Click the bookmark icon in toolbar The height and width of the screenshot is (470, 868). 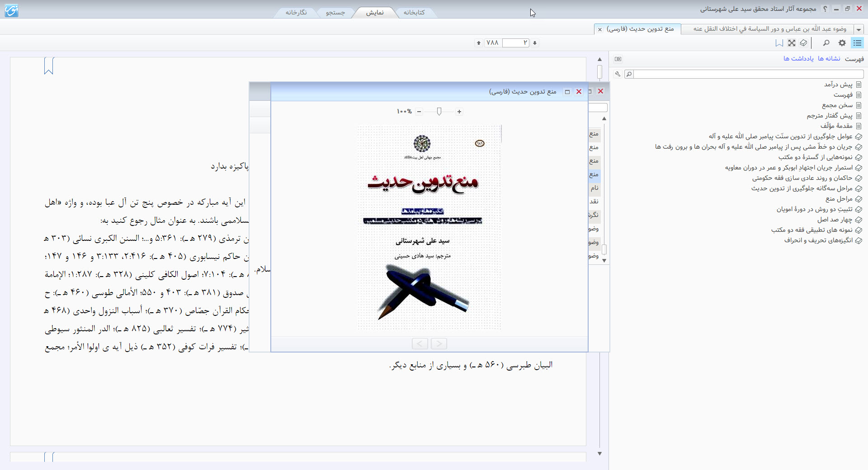[779, 43]
